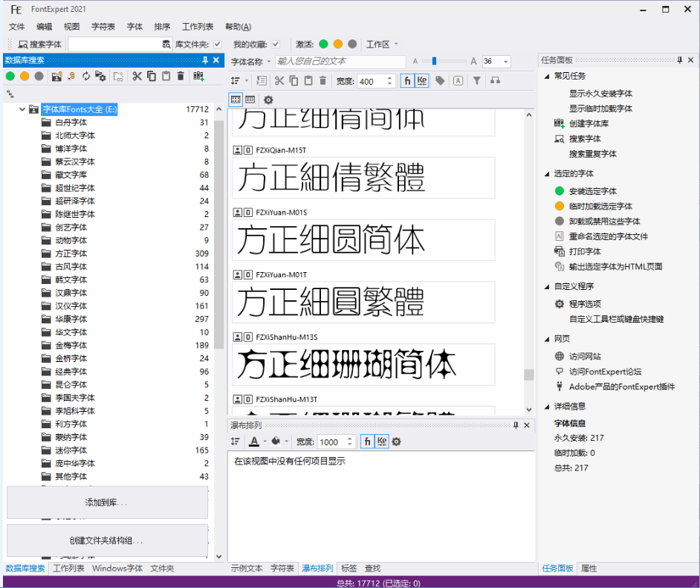Click the font size slider handle

tap(434, 61)
